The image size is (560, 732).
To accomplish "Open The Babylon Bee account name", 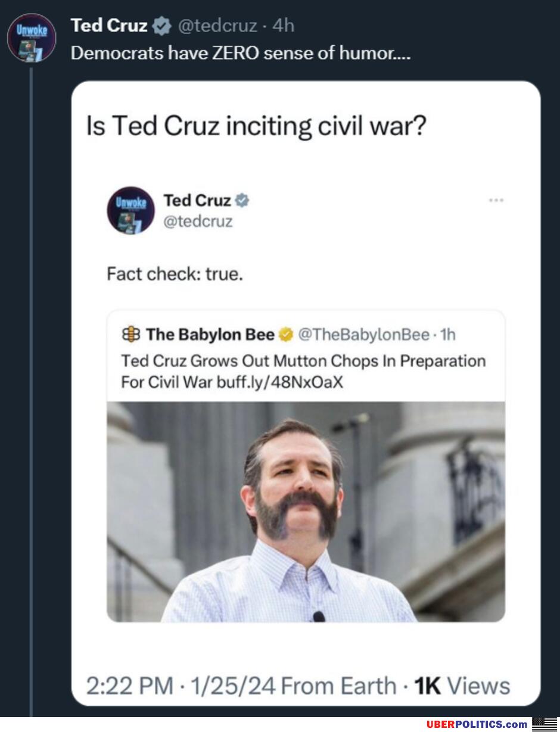I will coord(210,335).
